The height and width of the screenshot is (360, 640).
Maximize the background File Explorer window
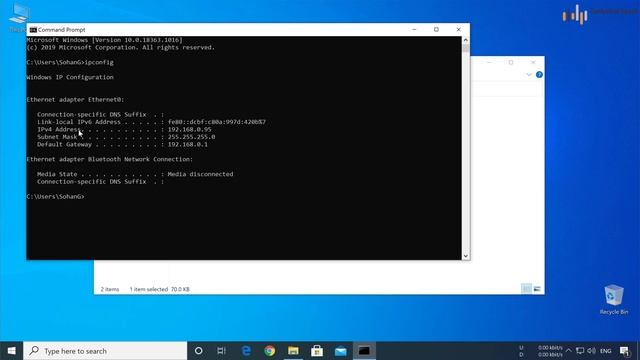[511, 62]
